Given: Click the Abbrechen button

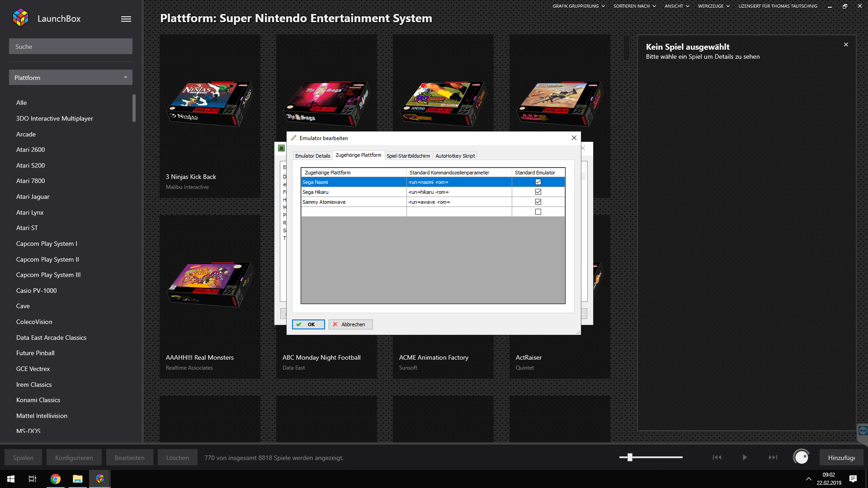Looking at the screenshot, I should (350, 324).
